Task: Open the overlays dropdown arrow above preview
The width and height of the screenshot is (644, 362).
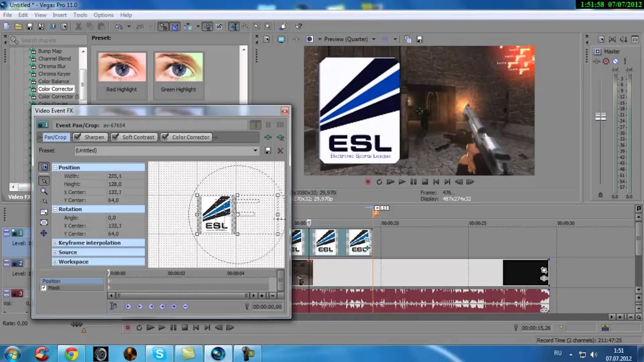Action: [x=395, y=39]
